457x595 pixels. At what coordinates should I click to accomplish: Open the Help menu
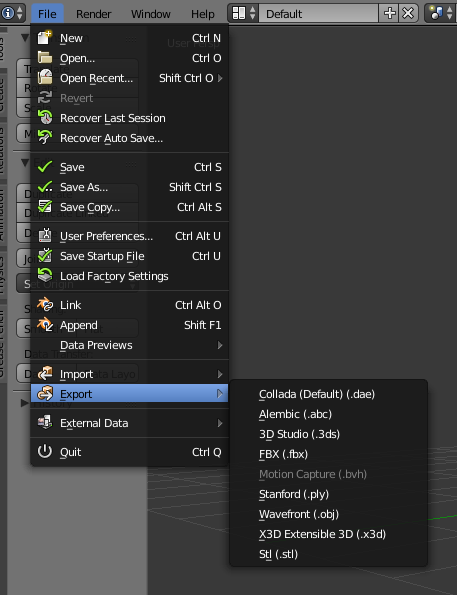coord(203,14)
